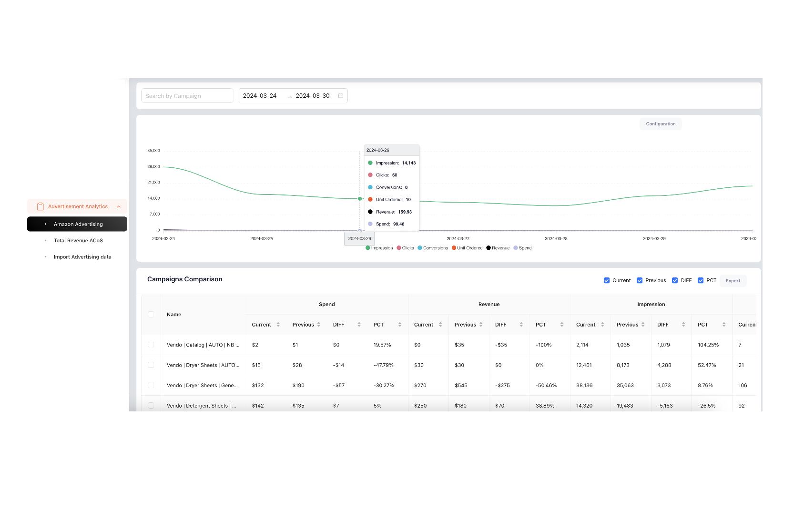Toggle the DIFF column checkbox
This screenshot has width=794, height=532.
675,281
